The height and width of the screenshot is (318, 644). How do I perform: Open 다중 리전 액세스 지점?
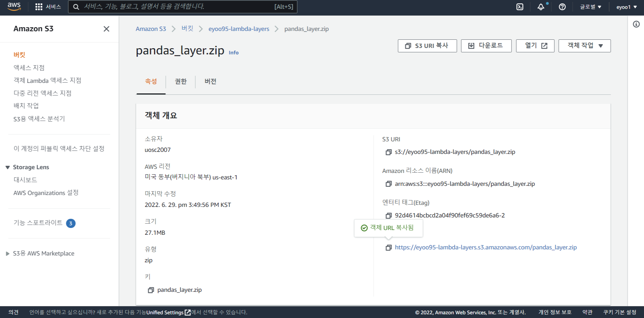[42, 93]
